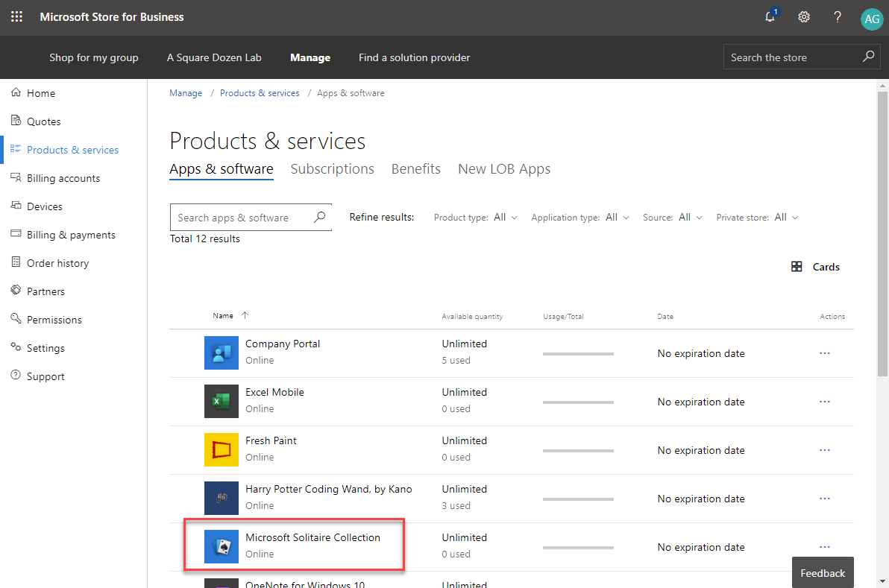Click Company Portal usage bar
Image resolution: width=889 pixels, height=588 pixels.
578,353
